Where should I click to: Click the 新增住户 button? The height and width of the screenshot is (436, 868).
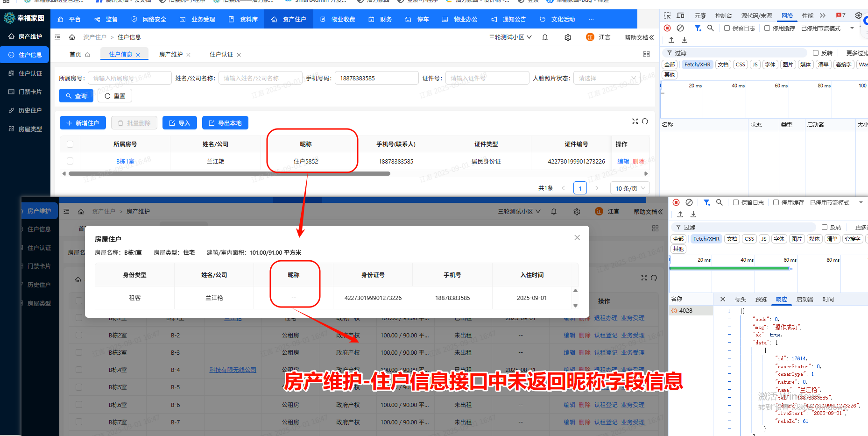[83, 122]
